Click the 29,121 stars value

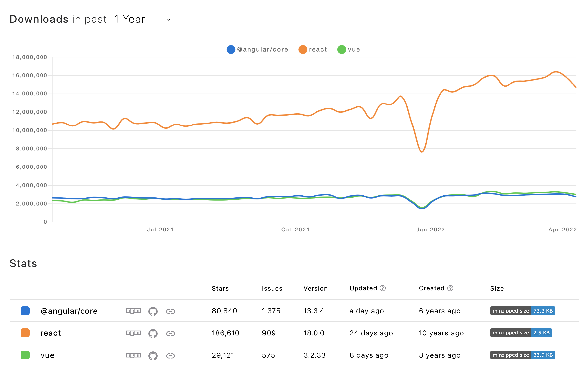[223, 355]
